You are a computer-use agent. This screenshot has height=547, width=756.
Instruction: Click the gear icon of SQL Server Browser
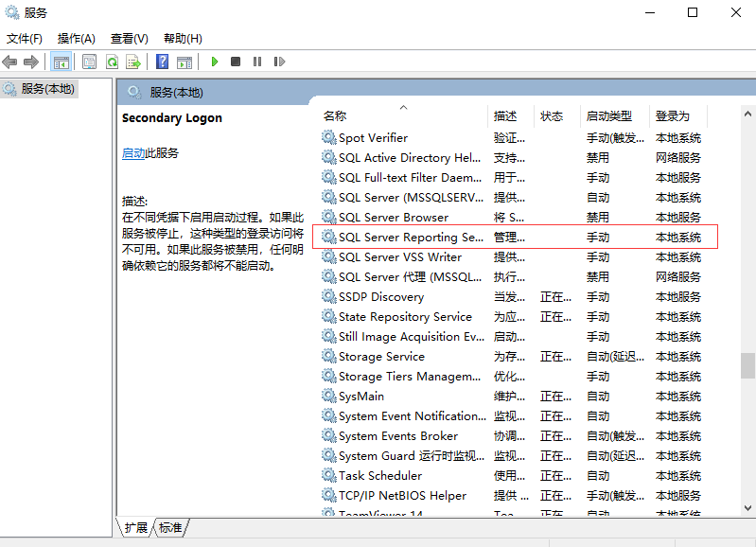coord(329,217)
